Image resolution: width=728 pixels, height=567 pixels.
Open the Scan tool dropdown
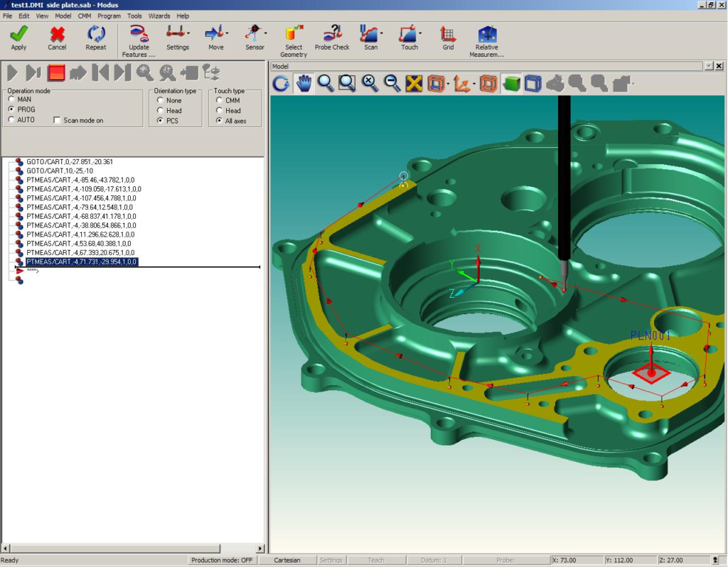(380, 33)
